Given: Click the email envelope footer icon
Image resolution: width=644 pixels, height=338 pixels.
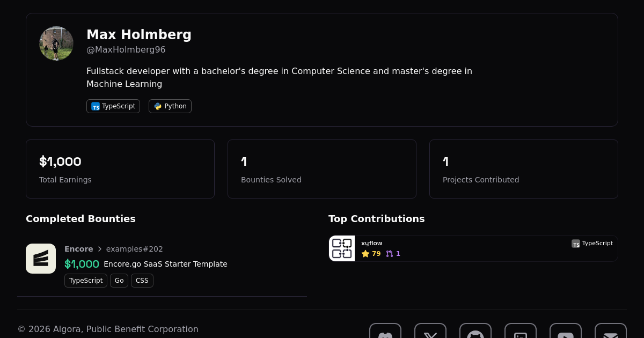Looking at the screenshot, I should (611, 334).
